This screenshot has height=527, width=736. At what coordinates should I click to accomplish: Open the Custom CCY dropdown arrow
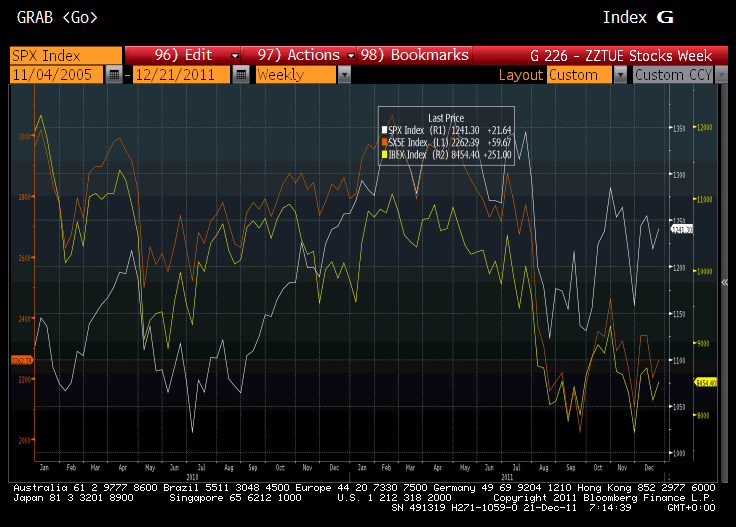[722, 75]
